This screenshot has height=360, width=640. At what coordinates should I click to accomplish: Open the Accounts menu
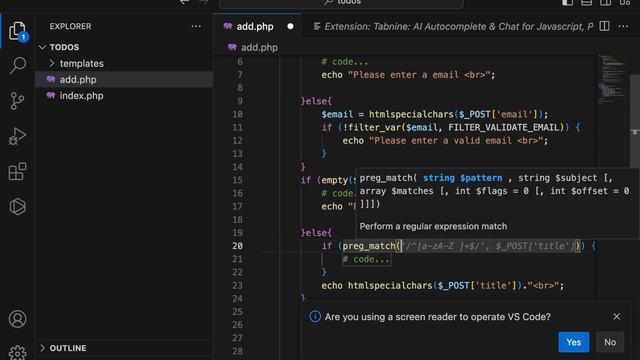tap(17, 319)
